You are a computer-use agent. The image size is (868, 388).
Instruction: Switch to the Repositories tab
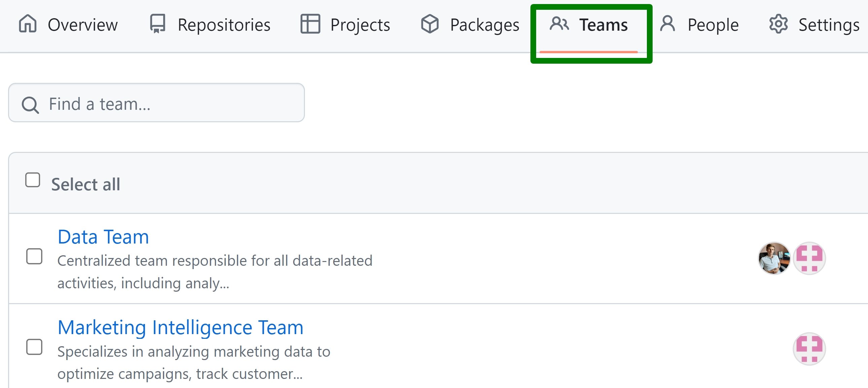(210, 25)
